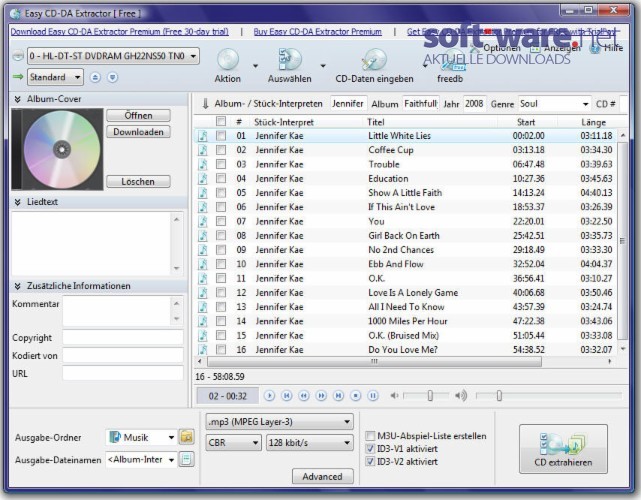Open the Auswählen dropdown arrow
The height and width of the screenshot is (500, 641).
[323, 66]
